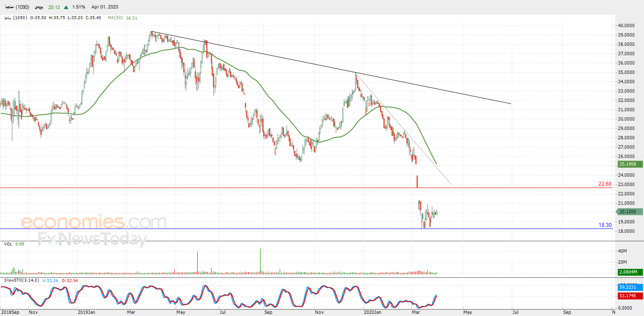Image resolution: width=644 pixels, height=316 pixels.
Task: Click the 2018Sep time axis label
Action: click(9, 312)
